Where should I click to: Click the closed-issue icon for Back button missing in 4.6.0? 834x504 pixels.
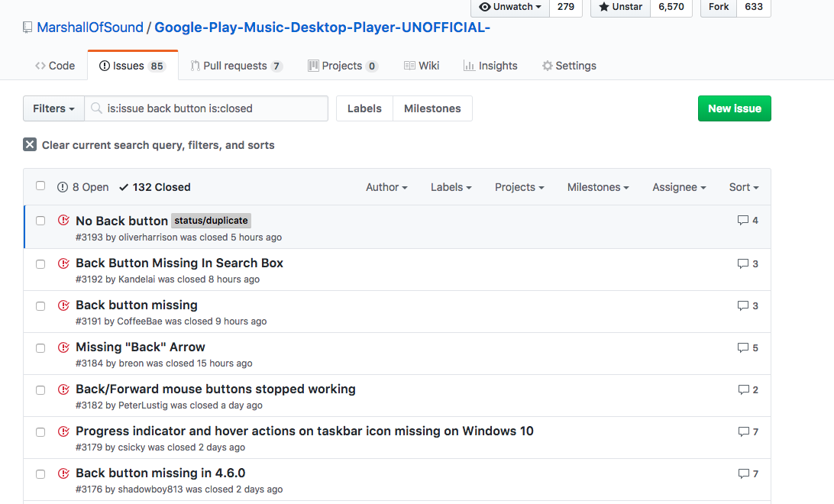click(64, 473)
